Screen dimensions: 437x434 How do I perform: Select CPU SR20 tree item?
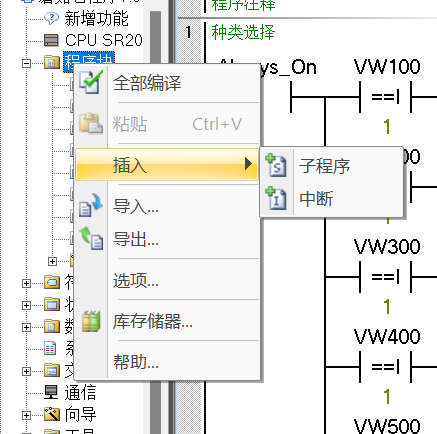point(104,40)
